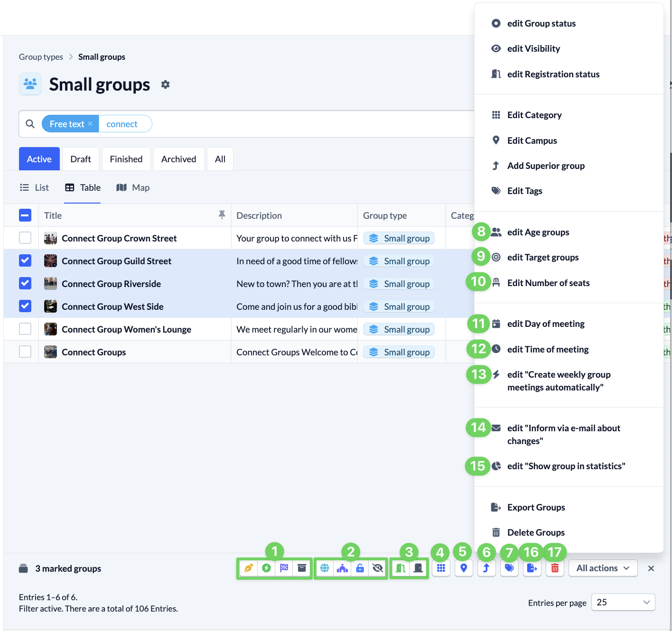The width and height of the screenshot is (672, 631).
Task: Click the red delete groups trash icon
Action: [x=555, y=568]
